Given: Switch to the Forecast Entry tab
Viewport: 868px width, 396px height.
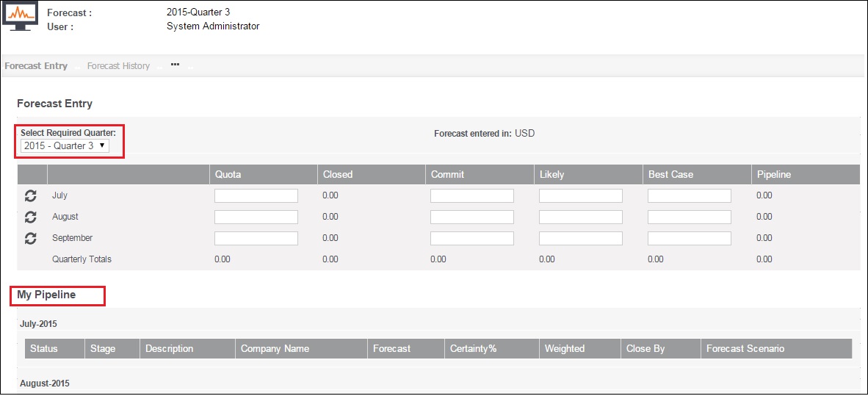Looking at the screenshot, I should tap(36, 66).
